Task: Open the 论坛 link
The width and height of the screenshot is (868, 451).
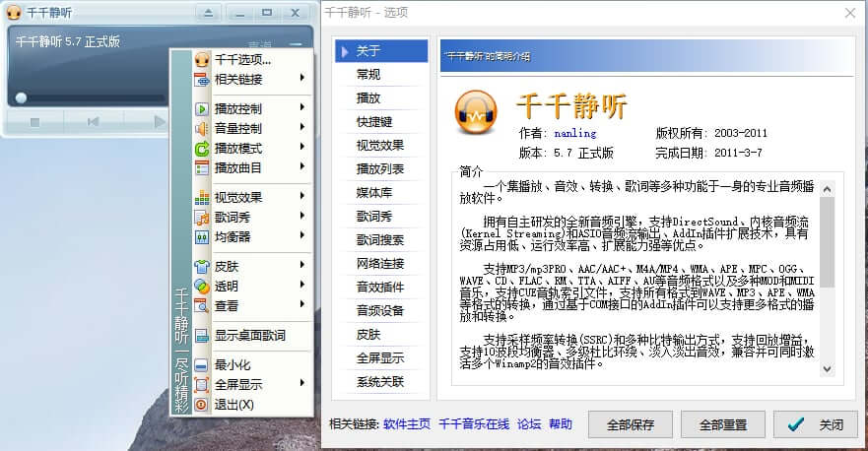Action: point(529,423)
